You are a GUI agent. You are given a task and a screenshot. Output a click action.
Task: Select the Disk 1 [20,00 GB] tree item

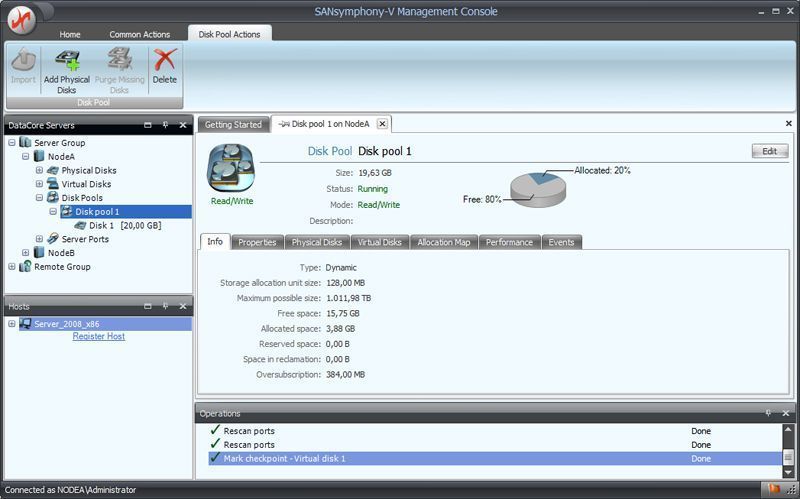[x=125, y=226]
